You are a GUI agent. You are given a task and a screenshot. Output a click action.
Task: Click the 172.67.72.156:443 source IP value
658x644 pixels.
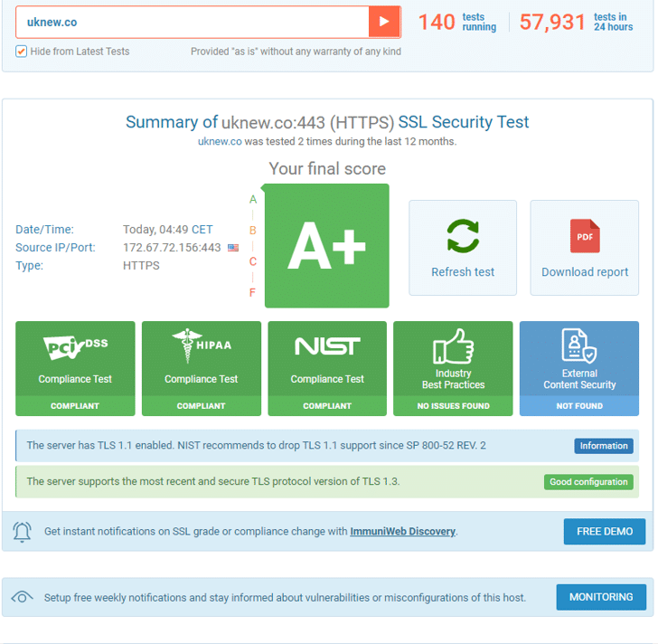(172, 248)
